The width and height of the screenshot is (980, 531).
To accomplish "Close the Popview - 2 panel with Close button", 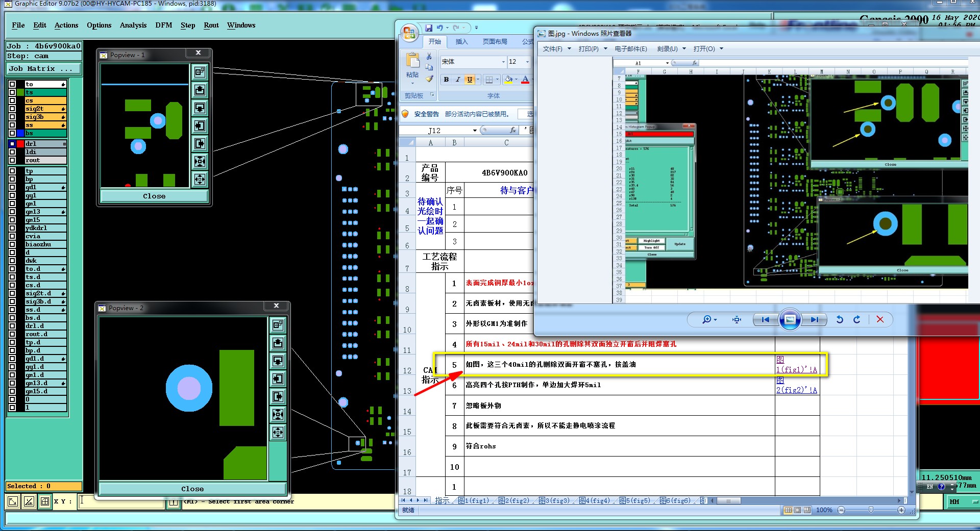I will (192, 489).
